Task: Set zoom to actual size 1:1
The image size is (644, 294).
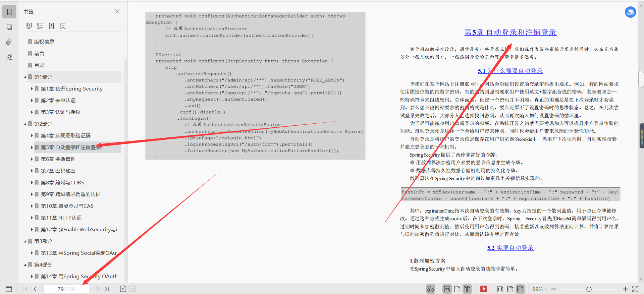Action: tap(500, 289)
